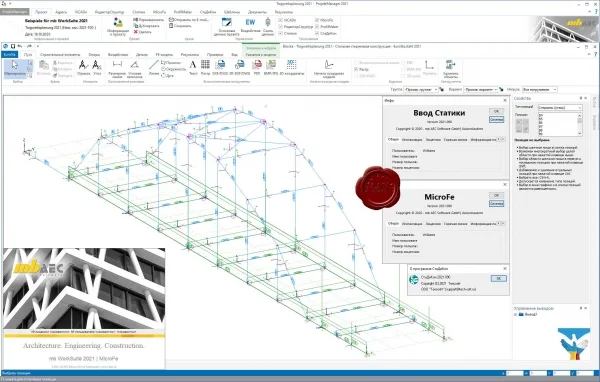600x382 pixels.
Task: Click Система button in MicroFe dialog
Action: coord(496,204)
